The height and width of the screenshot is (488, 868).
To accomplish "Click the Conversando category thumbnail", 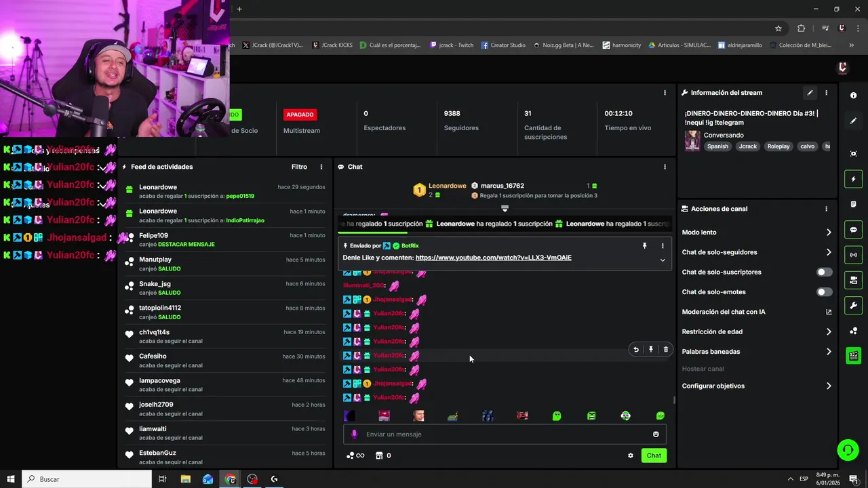I will 692,140.
